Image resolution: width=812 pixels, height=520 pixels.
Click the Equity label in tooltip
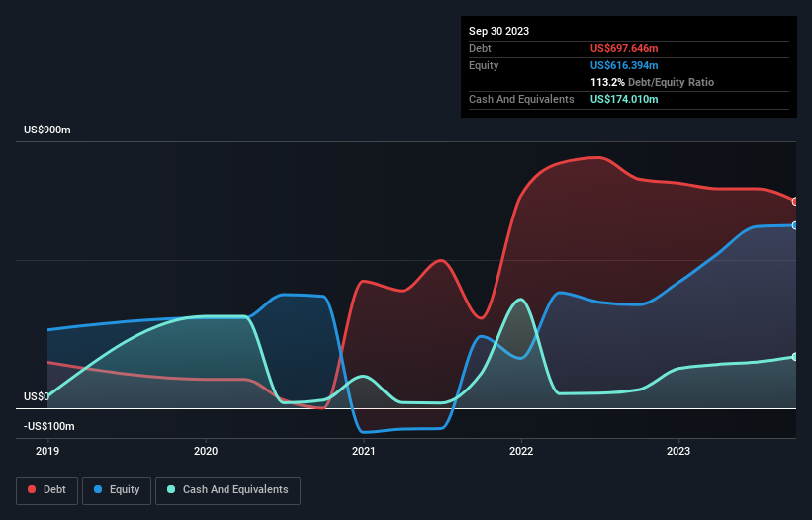[x=484, y=65]
